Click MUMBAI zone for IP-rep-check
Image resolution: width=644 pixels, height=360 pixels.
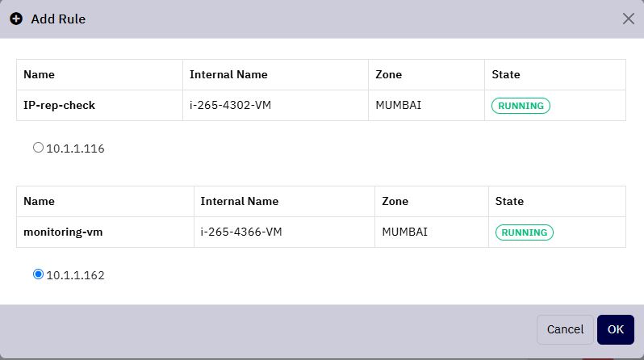click(399, 105)
